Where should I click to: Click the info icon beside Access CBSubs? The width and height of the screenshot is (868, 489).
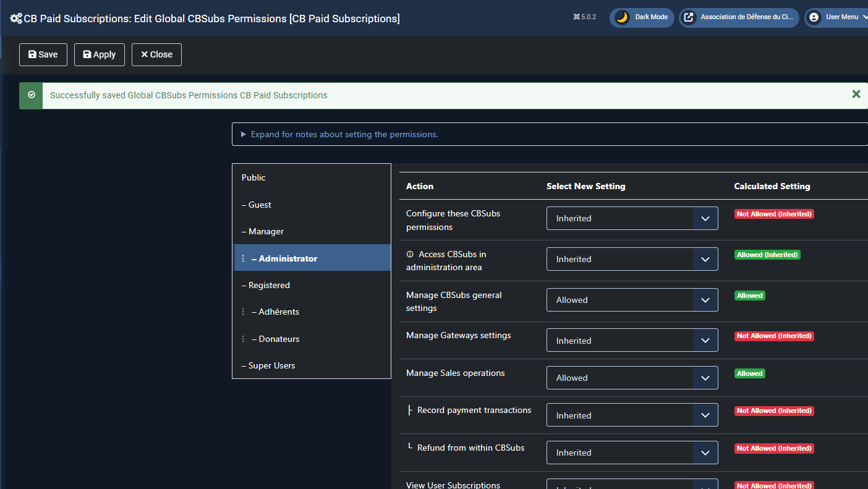[x=409, y=254]
